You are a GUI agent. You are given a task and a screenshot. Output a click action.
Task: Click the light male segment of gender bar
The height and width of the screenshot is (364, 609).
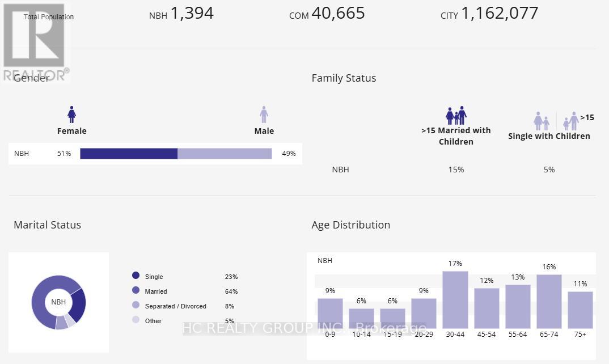[x=225, y=154]
